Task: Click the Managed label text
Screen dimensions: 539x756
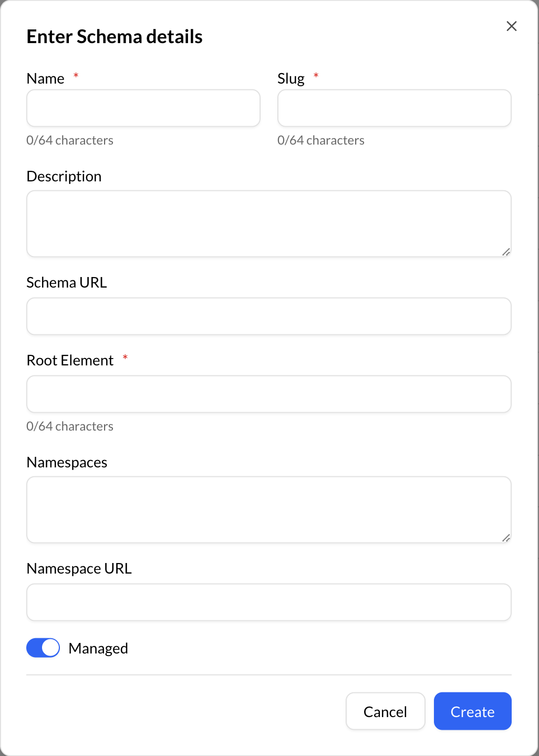Action: coord(98,648)
